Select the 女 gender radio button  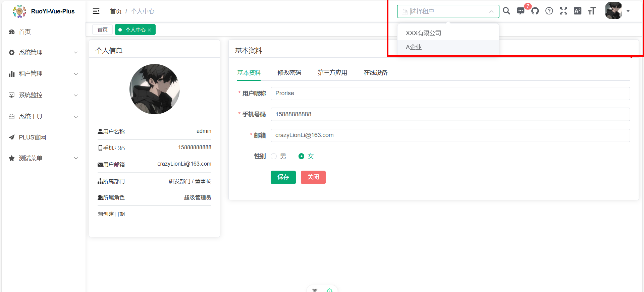click(302, 156)
